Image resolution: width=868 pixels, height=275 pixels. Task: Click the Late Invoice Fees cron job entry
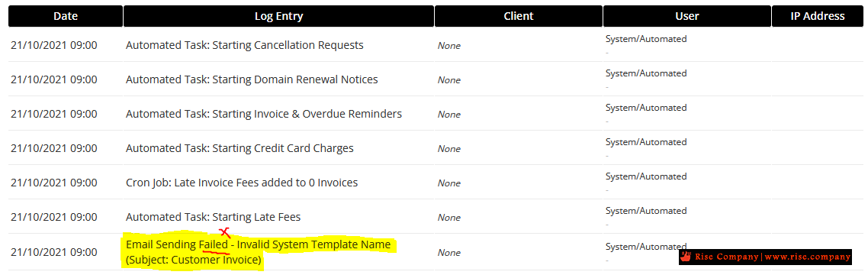point(242,183)
